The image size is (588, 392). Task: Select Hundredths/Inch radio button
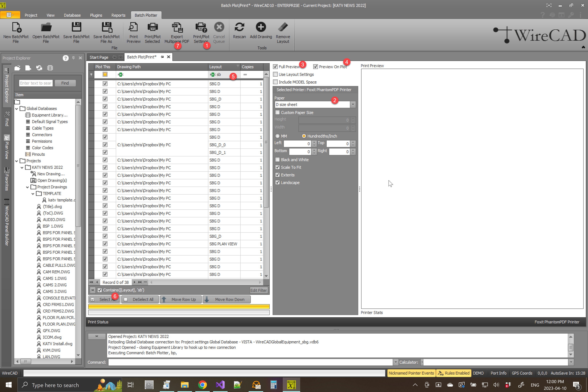tap(304, 136)
